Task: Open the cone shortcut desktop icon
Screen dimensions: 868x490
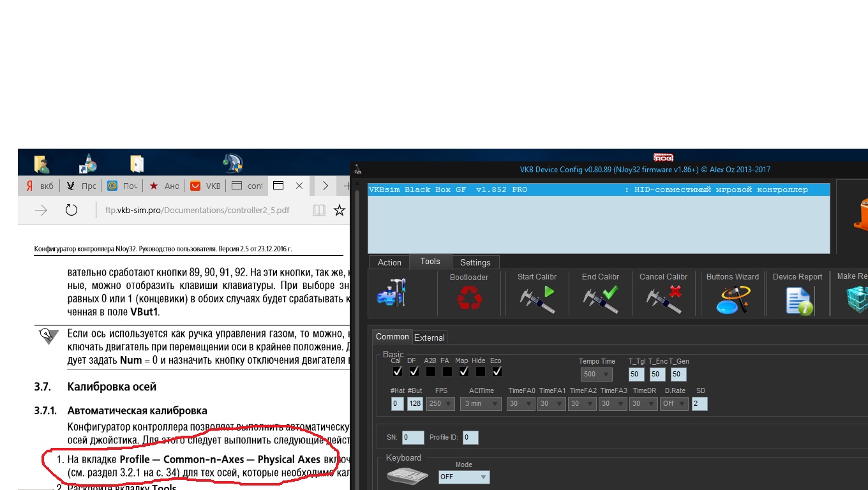Action: click(x=88, y=164)
